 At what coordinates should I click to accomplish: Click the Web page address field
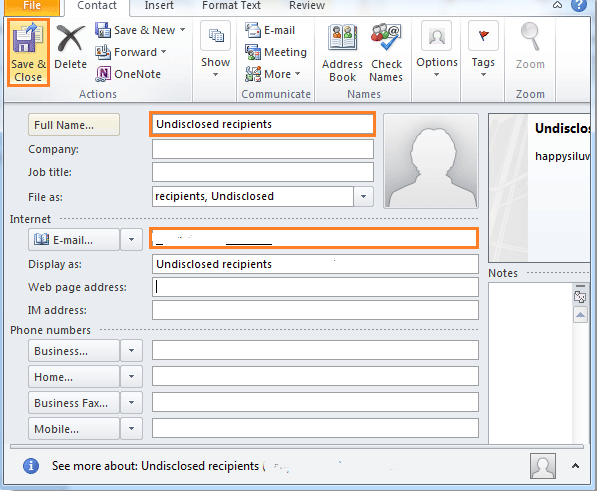pyautogui.click(x=315, y=287)
